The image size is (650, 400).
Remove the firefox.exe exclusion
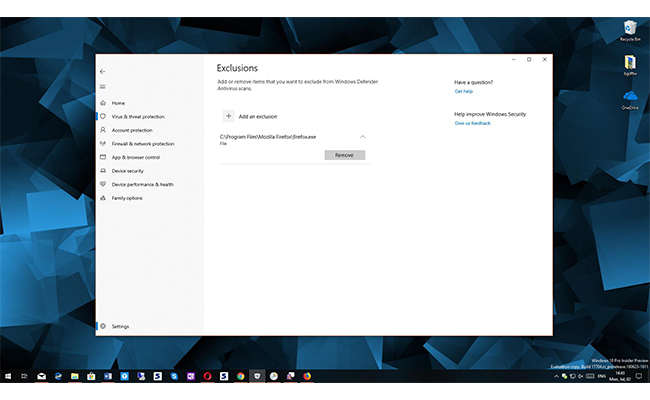click(x=344, y=155)
